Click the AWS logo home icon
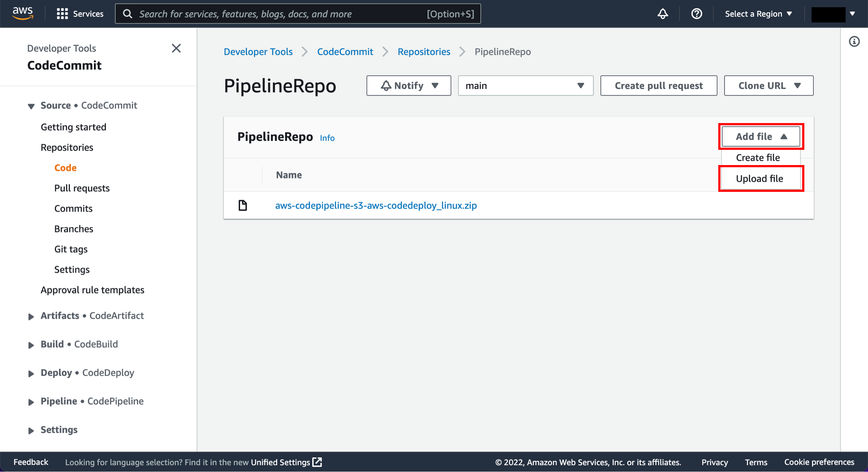 click(x=22, y=13)
